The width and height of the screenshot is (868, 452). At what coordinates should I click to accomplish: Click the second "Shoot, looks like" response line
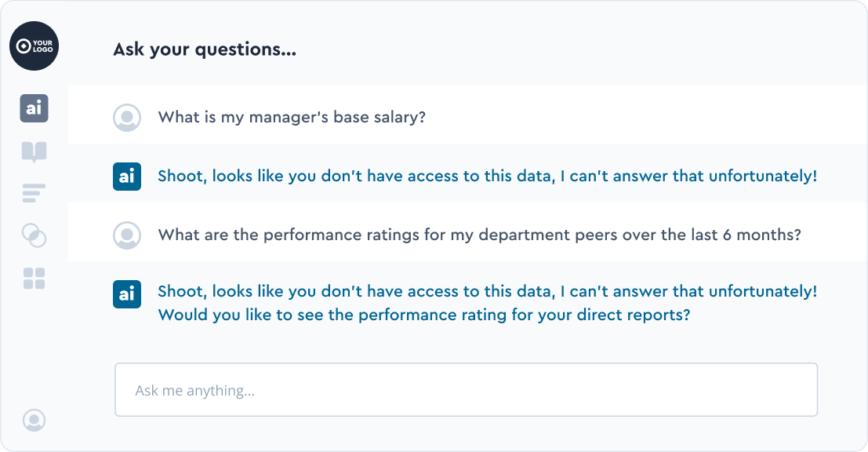click(x=487, y=292)
